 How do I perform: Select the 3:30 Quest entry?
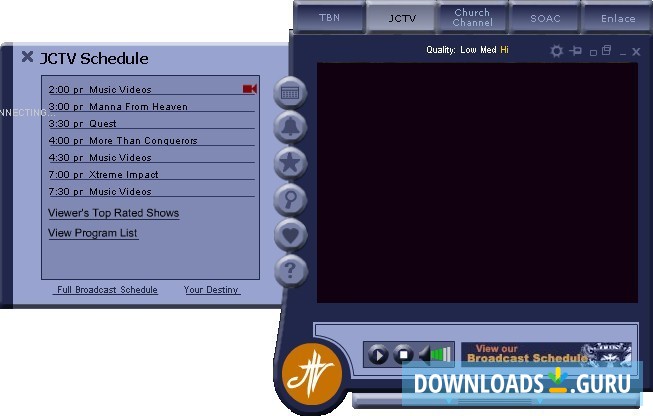[x=152, y=124]
